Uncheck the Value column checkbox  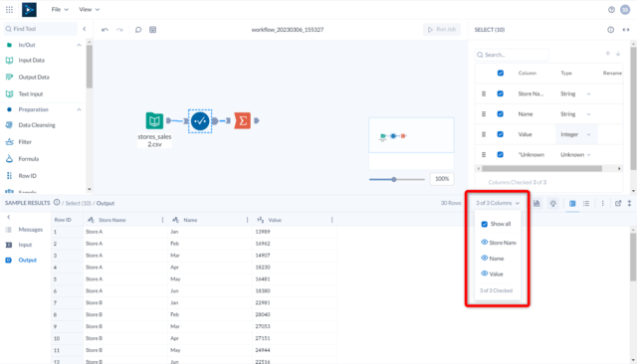click(x=500, y=134)
